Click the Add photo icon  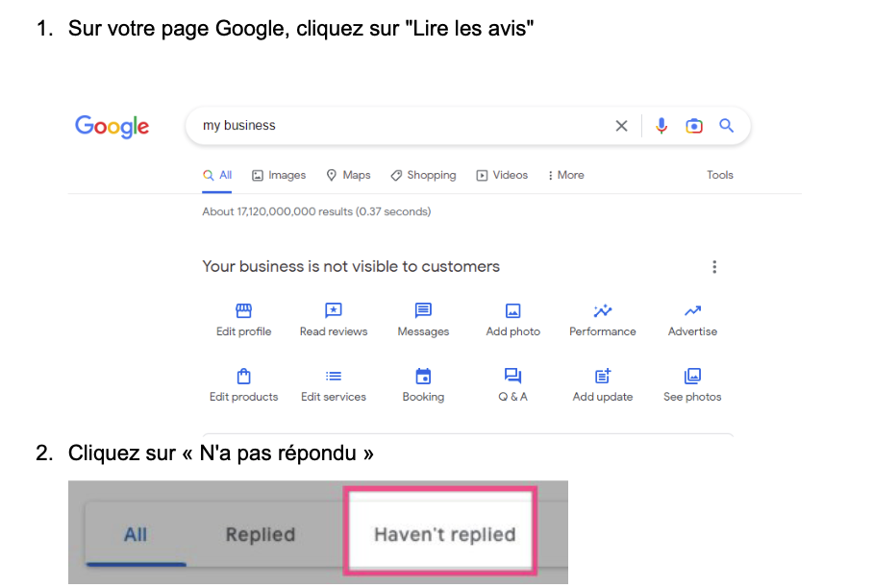coord(513,311)
